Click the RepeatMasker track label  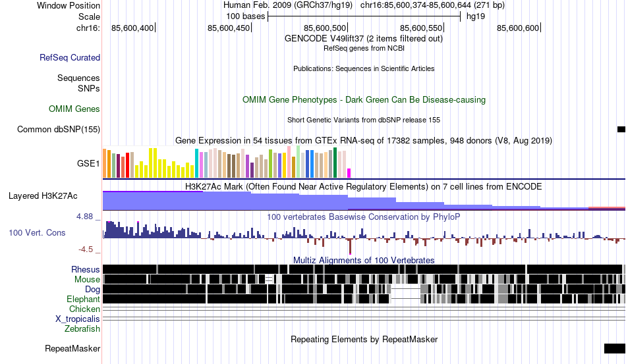72,348
